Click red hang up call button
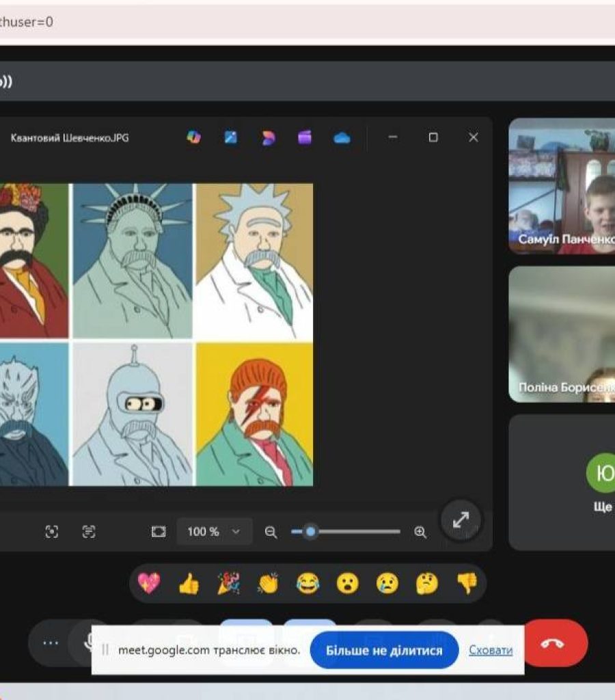The height and width of the screenshot is (700, 615). click(x=553, y=643)
